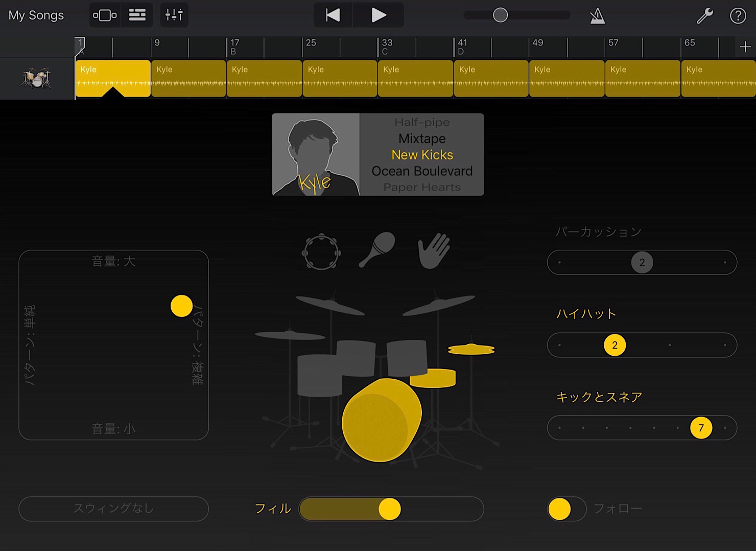Screen dimensions: 756x551
Task: Add song section with plus button
Action: tap(745, 47)
